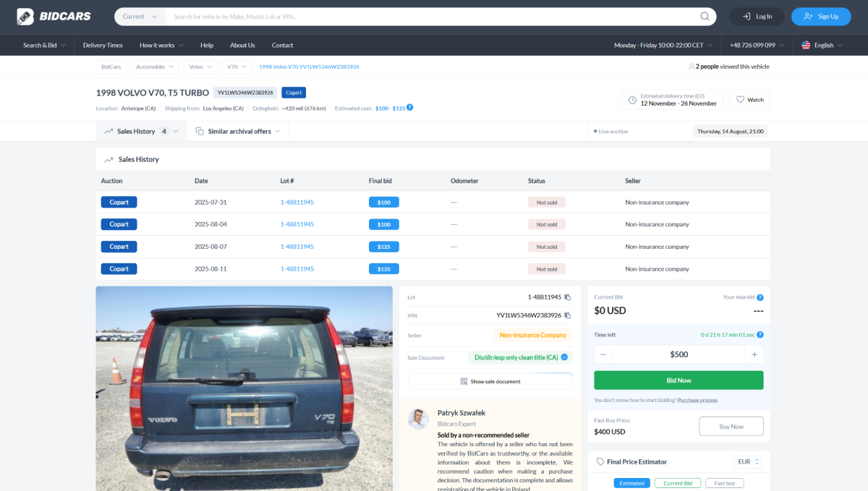This screenshot has height=491, width=868.
Task: Open the How it works menu
Action: [161, 45]
